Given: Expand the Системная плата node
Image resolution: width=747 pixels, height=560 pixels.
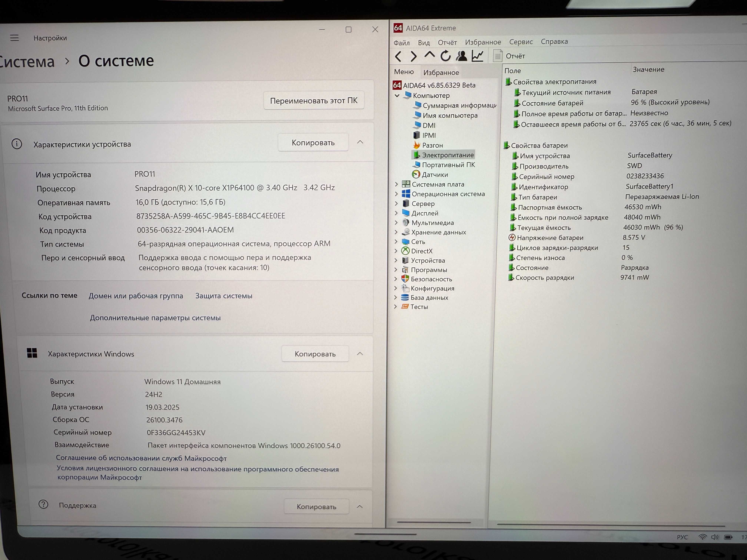Looking at the screenshot, I should pos(396,184).
